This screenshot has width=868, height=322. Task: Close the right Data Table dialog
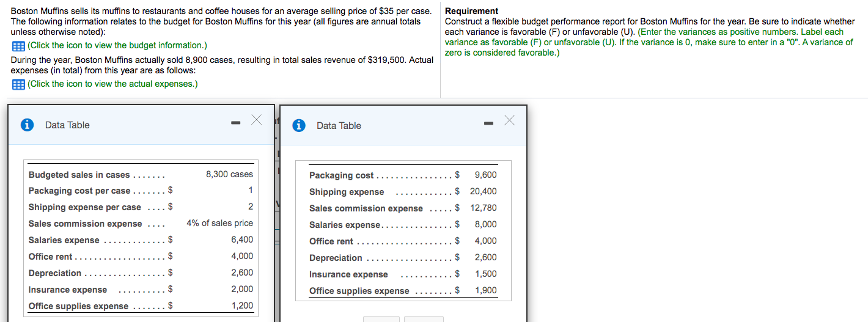click(x=509, y=120)
